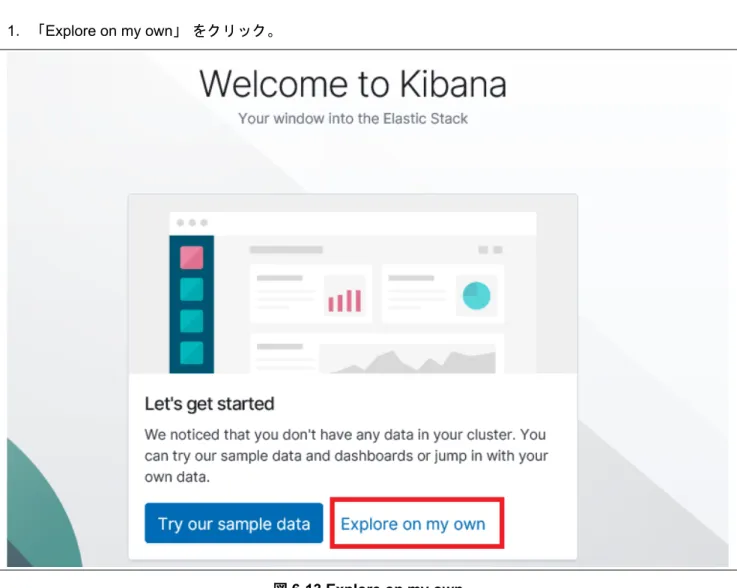This screenshot has height=588, width=737.
Task: Click the "Try our sample data" button
Action: [234, 523]
